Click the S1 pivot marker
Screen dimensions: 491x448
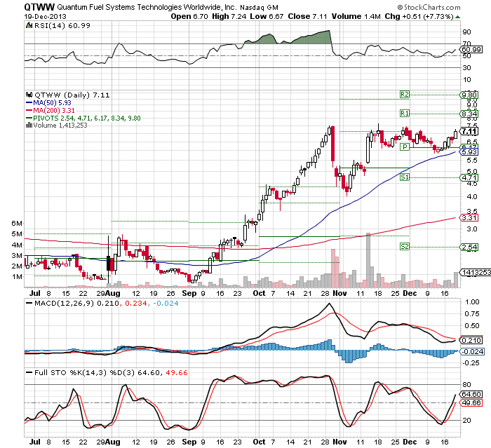tap(405, 177)
